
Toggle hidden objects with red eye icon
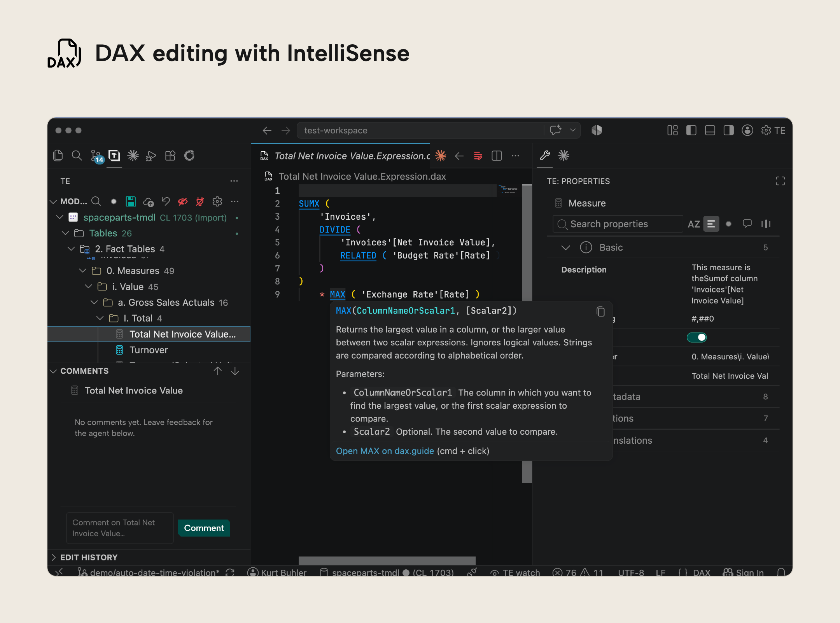183,201
